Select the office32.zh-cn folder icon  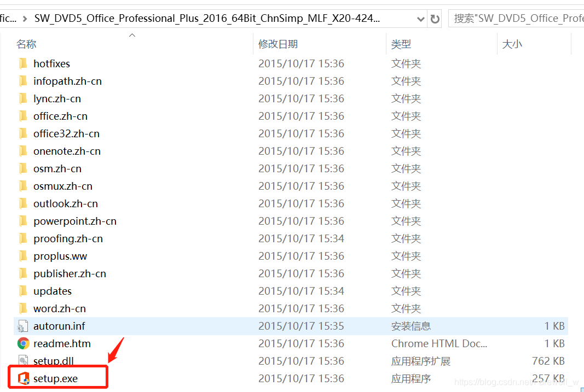click(23, 133)
